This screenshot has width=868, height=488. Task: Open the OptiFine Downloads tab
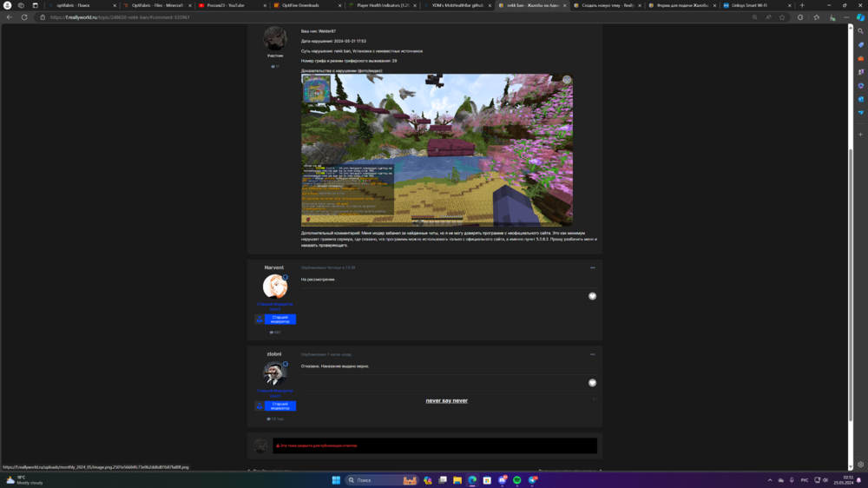pyautogui.click(x=306, y=5)
